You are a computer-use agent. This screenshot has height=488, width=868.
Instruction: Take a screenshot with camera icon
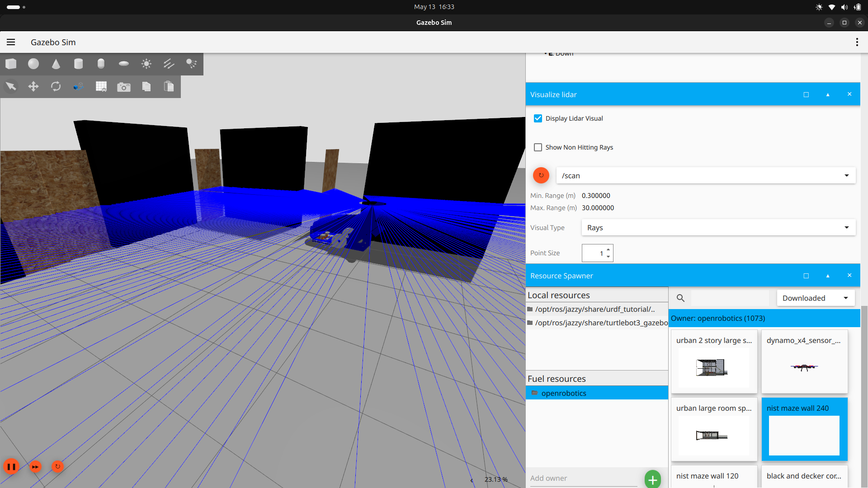[123, 87]
